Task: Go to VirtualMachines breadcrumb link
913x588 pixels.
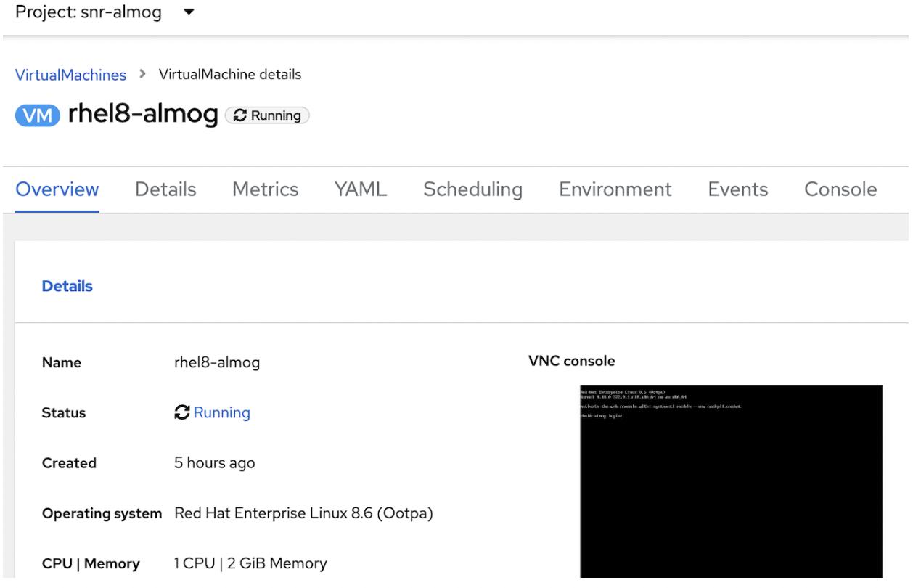Action: coord(70,75)
